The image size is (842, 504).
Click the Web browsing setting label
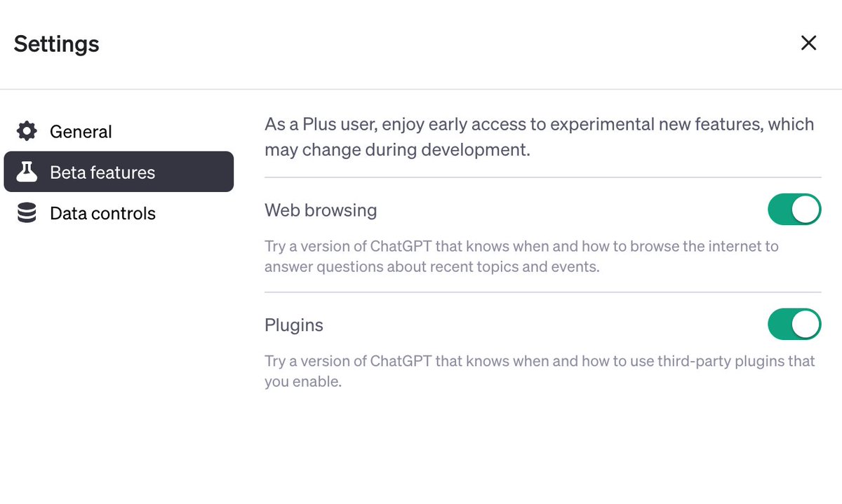[x=321, y=210]
